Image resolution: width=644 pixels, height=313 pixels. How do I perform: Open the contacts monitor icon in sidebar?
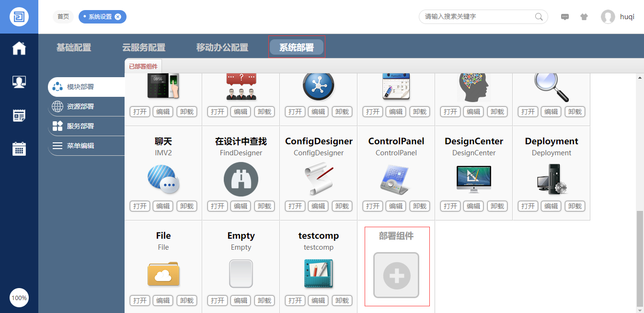click(19, 82)
